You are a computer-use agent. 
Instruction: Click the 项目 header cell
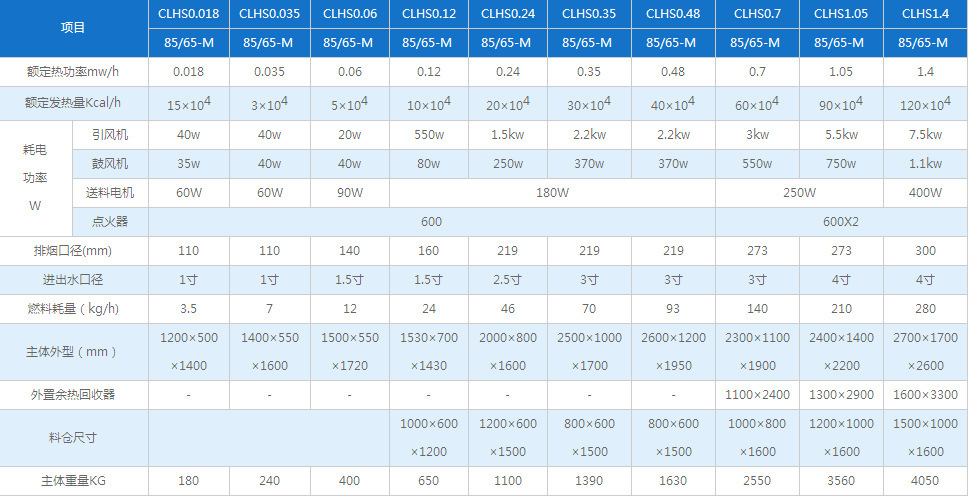click(73, 28)
